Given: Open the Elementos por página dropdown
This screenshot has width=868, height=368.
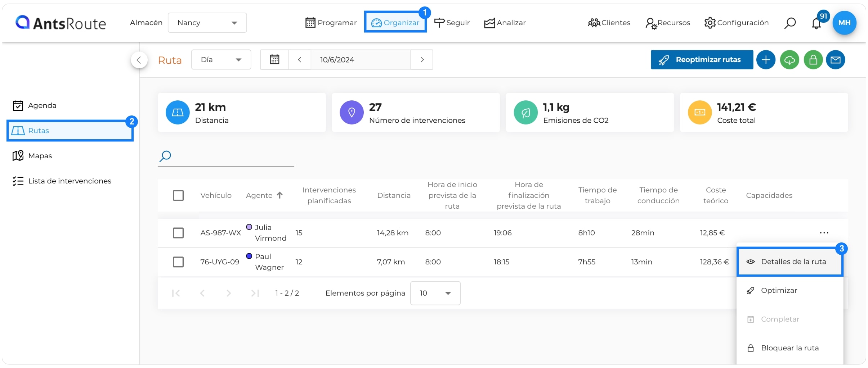Looking at the screenshot, I should tap(435, 293).
